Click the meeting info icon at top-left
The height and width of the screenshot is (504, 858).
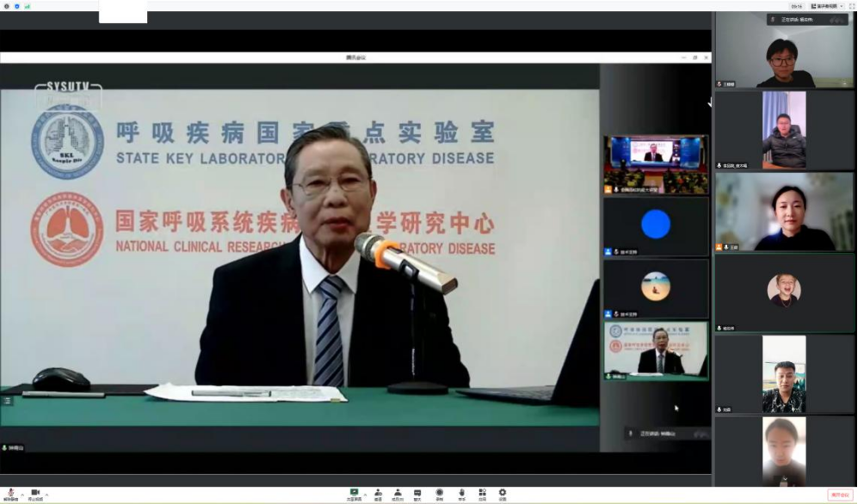point(7,6)
